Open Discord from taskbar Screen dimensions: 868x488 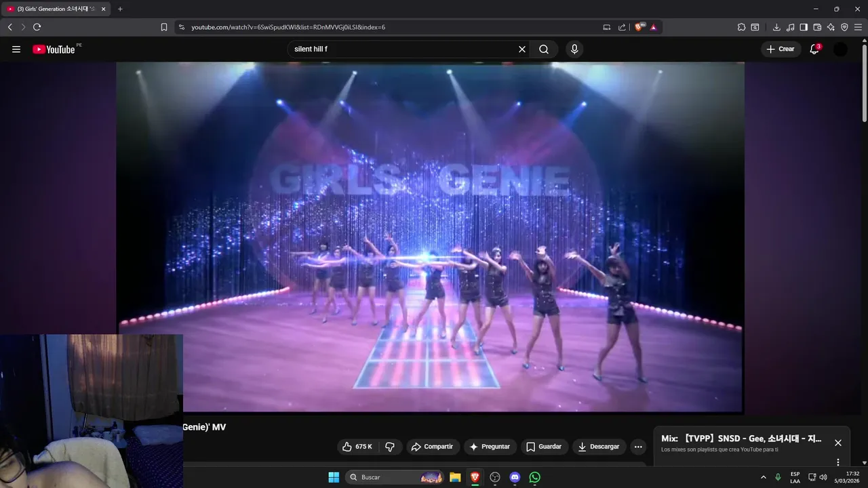[x=515, y=477]
